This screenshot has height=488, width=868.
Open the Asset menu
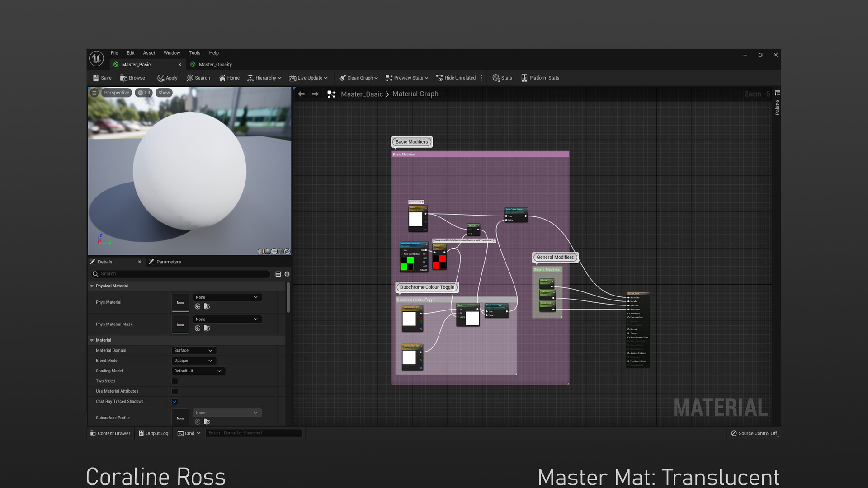(x=149, y=53)
